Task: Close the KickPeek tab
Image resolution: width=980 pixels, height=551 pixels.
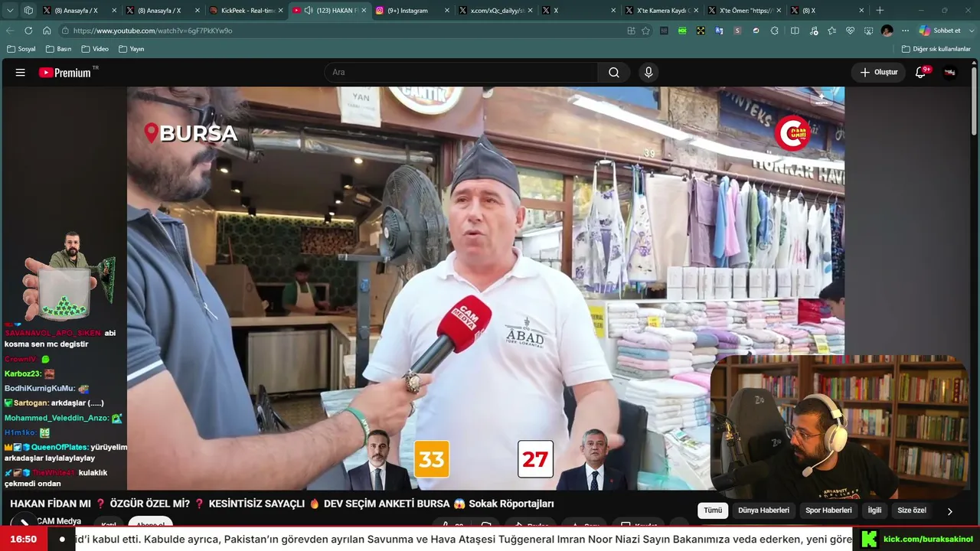Action: (280, 11)
